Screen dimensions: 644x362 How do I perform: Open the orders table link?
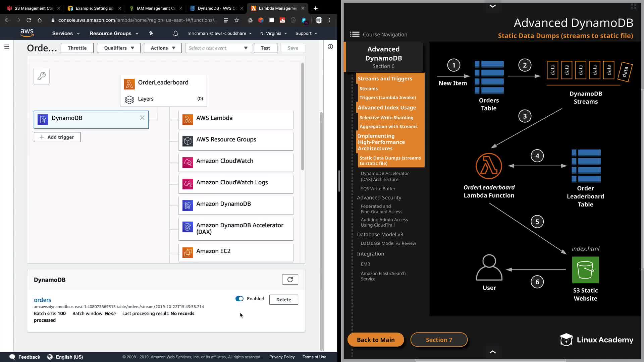(42, 300)
